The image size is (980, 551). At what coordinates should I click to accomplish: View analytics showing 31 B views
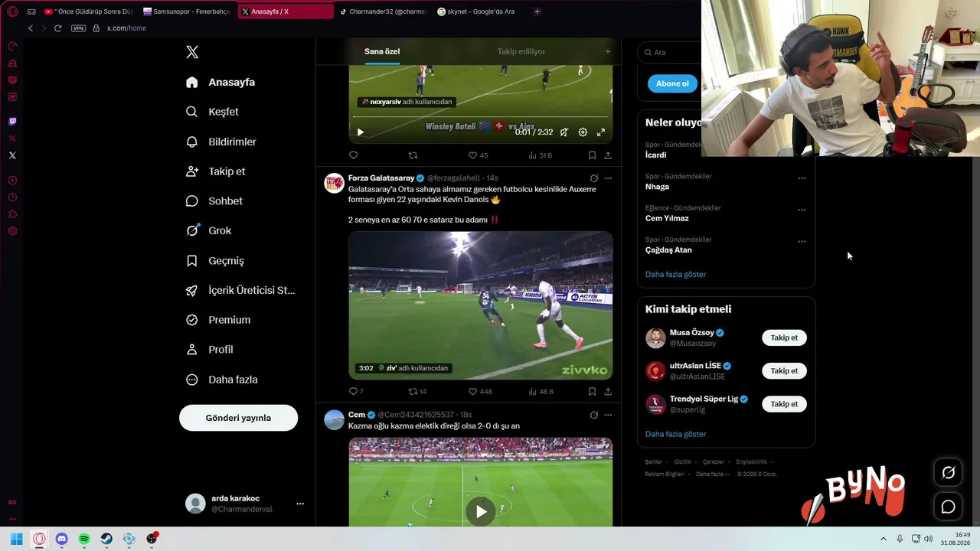[x=540, y=155]
